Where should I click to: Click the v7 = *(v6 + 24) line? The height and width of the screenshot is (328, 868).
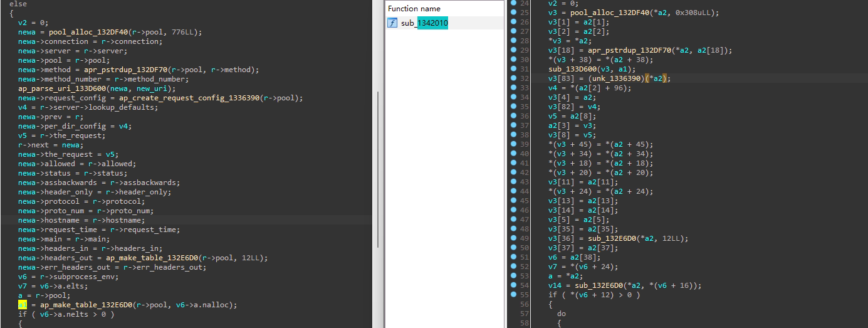580,267
